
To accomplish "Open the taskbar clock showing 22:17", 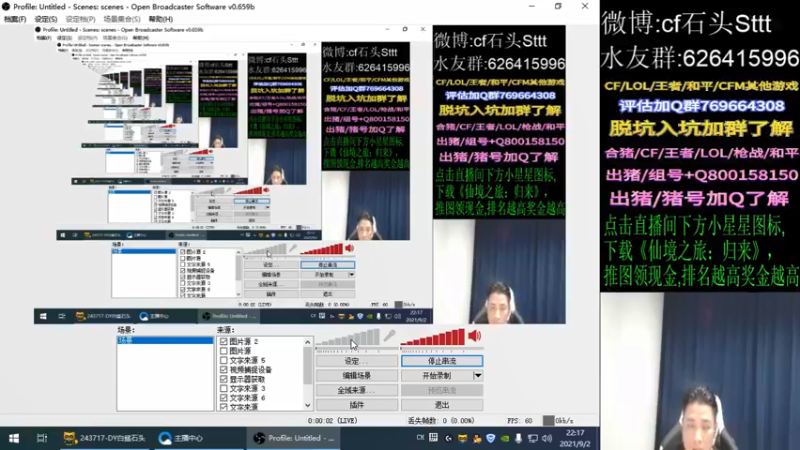I will (x=575, y=438).
